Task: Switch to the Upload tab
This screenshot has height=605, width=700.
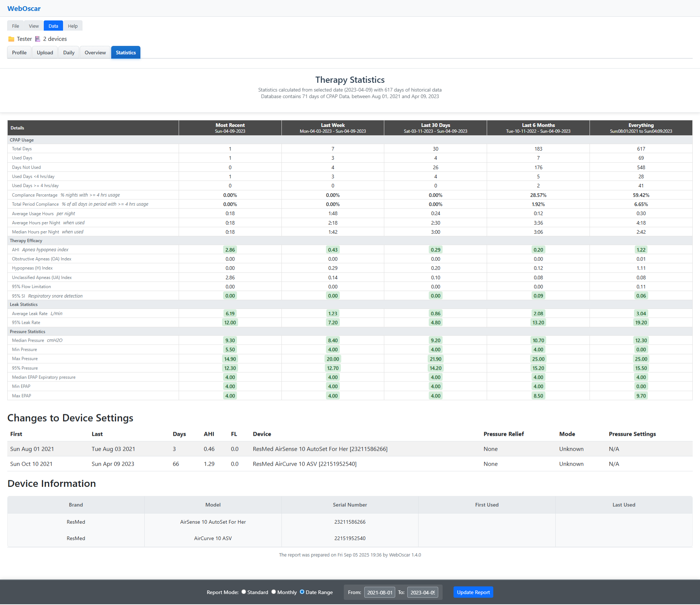Action: (x=45, y=53)
